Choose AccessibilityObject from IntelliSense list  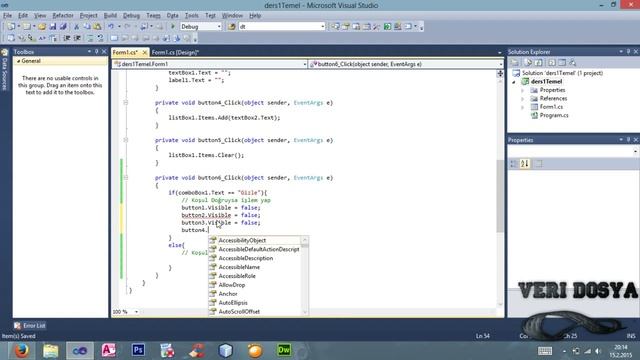coord(242,240)
